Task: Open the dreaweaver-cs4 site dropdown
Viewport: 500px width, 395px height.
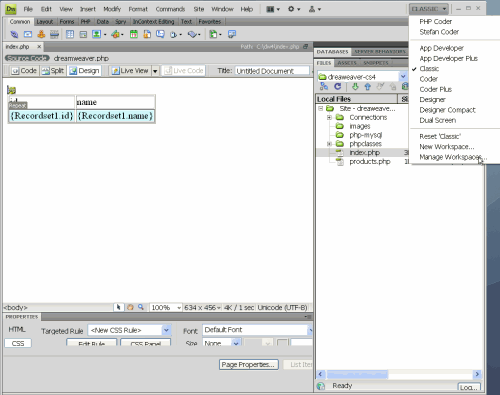Action: tap(403, 77)
